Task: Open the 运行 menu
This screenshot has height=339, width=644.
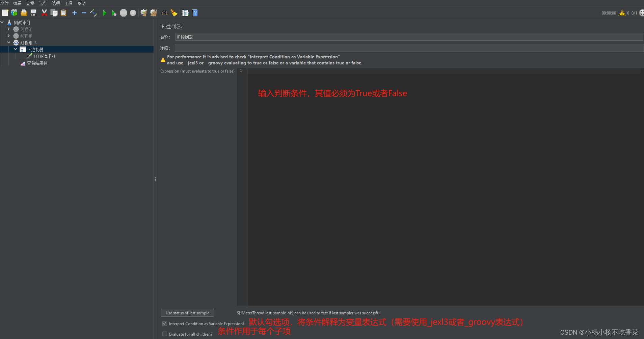Action: click(43, 3)
